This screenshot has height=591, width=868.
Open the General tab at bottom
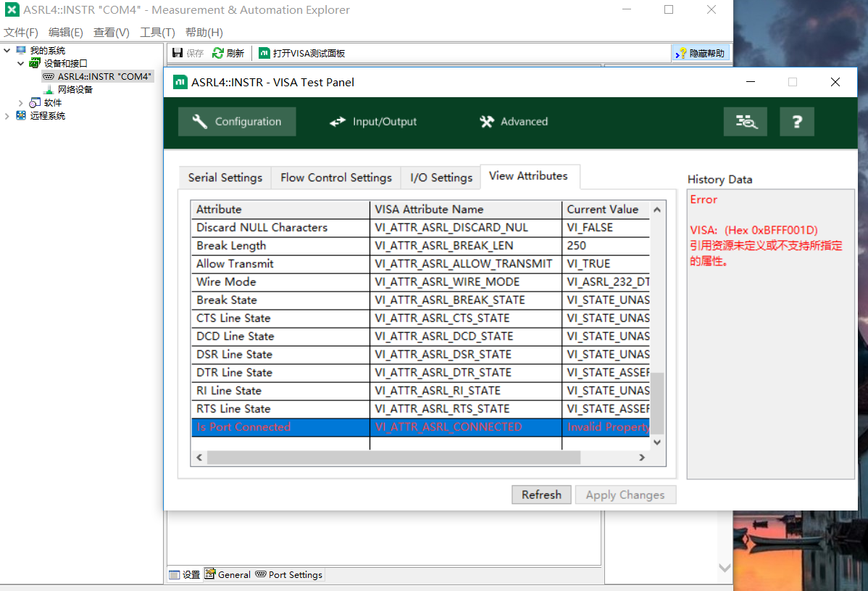(x=228, y=575)
